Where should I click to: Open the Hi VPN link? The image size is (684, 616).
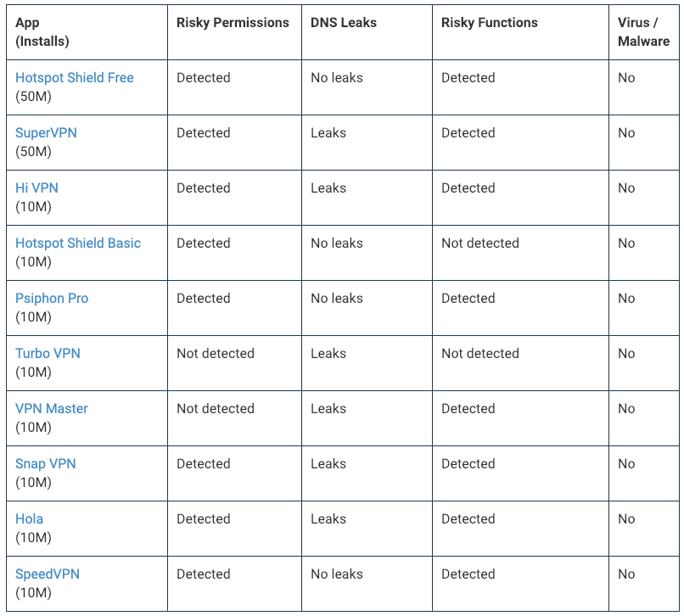tap(36, 188)
